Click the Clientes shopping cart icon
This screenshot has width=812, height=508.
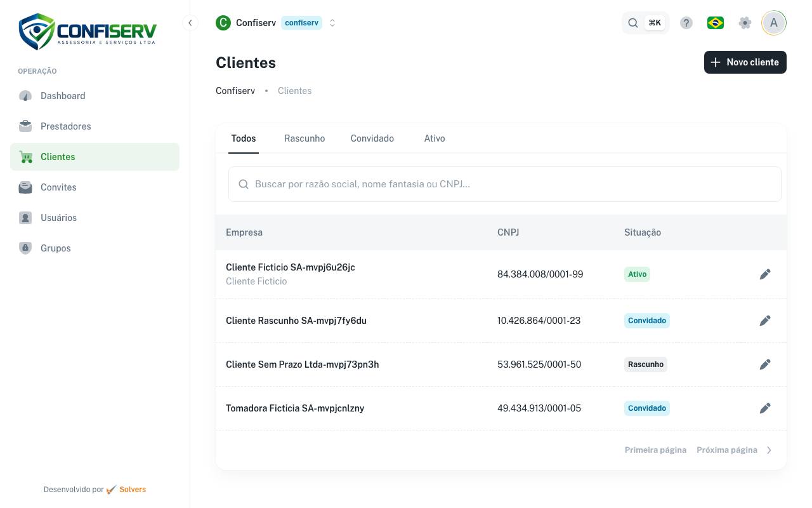pos(25,157)
